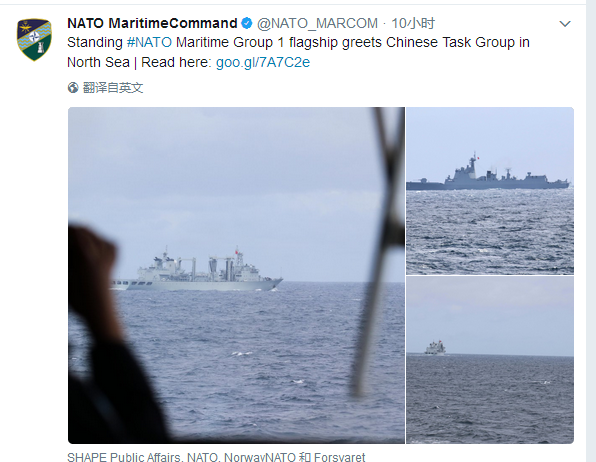Click 翻译自英文 translation text

(x=113, y=88)
